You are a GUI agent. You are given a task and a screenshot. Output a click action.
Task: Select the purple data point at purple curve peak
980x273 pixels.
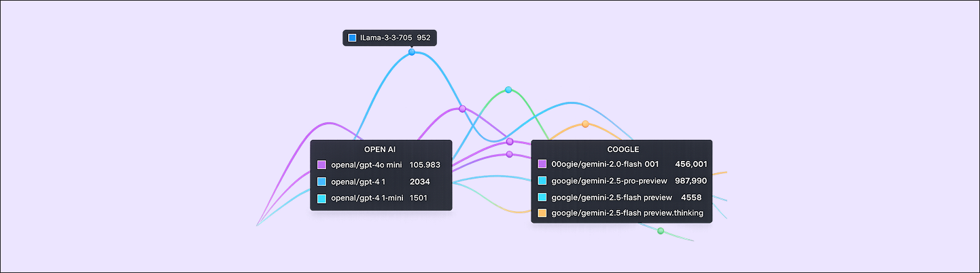pos(462,109)
